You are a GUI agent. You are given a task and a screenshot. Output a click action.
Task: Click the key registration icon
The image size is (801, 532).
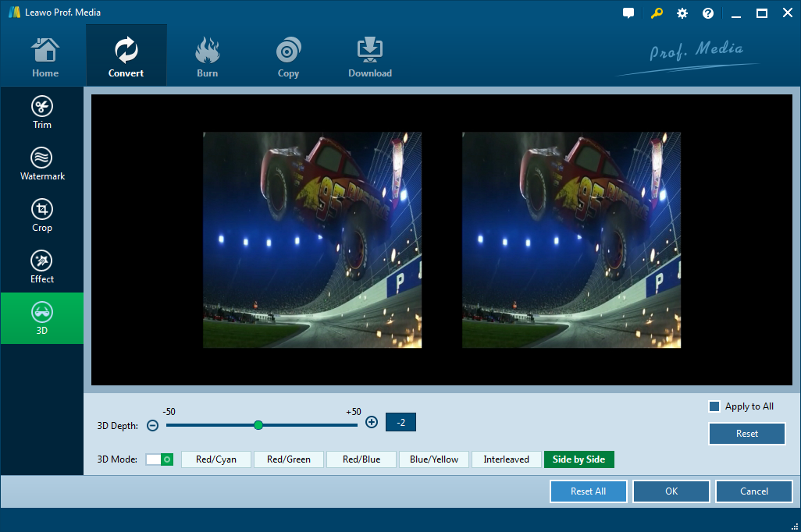(x=657, y=13)
